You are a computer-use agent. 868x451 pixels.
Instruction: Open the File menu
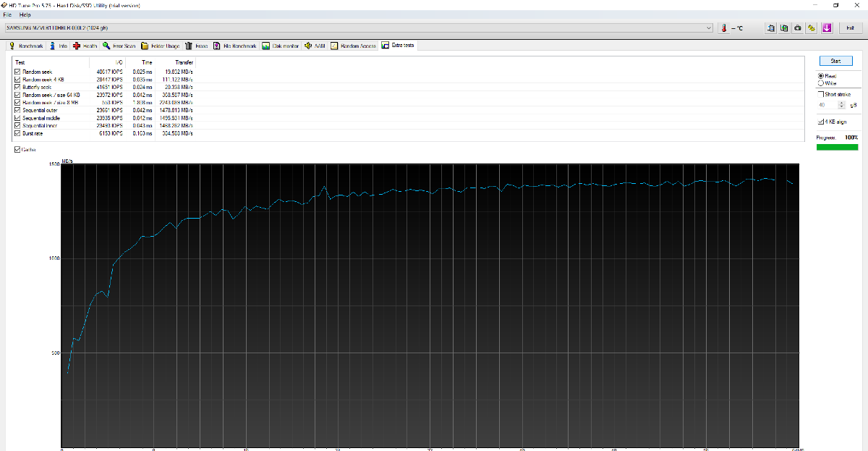click(x=7, y=14)
